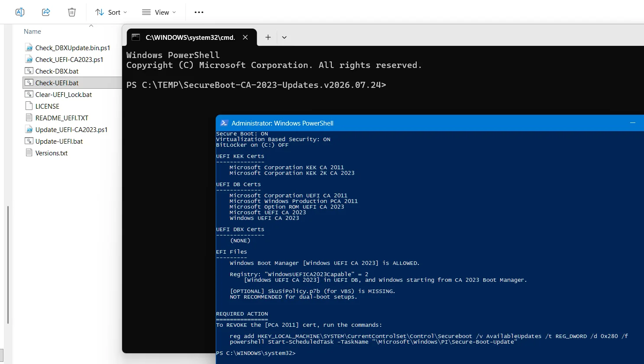The width and height of the screenshot is (644, 364).
Task: Click the 'BitLocker on (C:) OFF' line
Action: [252, 145]
